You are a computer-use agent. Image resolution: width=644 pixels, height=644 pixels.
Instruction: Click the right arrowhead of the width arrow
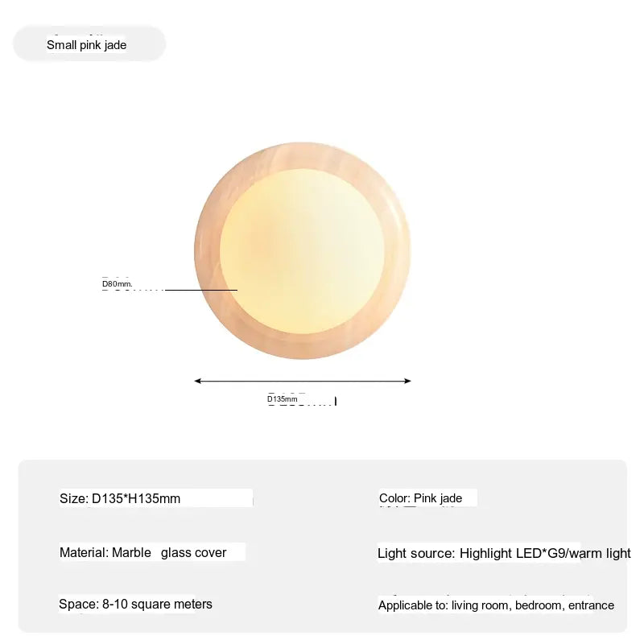[407, 381]
